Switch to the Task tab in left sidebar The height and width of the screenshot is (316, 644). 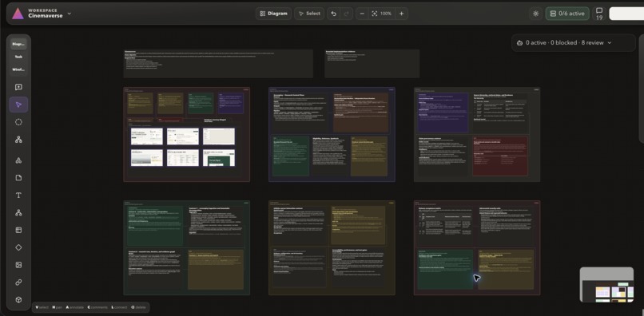pos(18,57)
